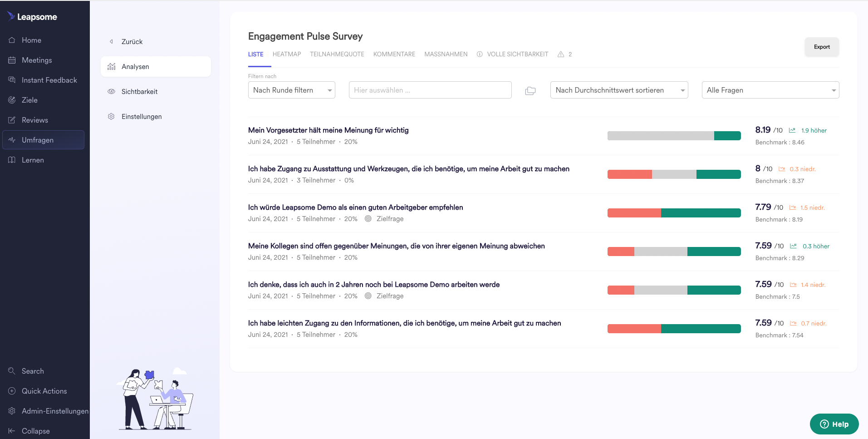The height and width of the screenshot is (439, 868).
Task: Click result bar for 8 /10 score question
Action: 674,174
